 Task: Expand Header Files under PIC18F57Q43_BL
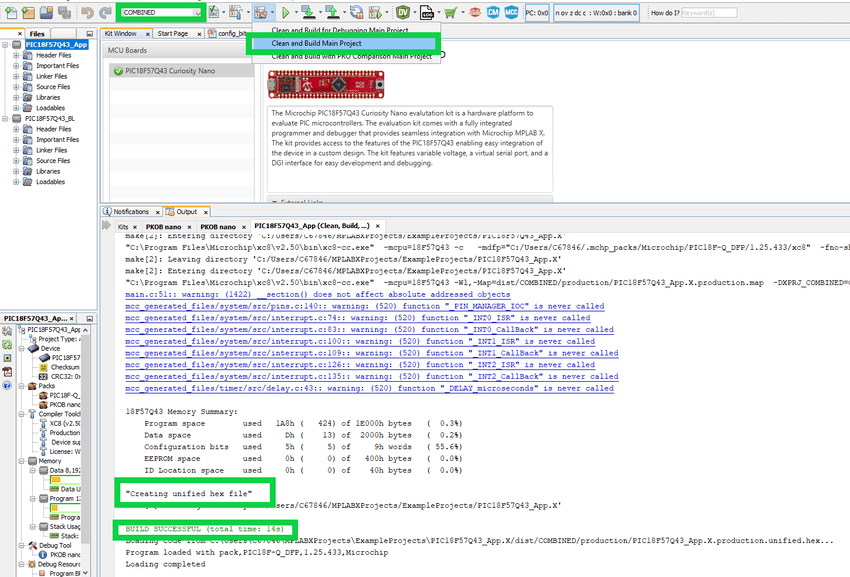(x=16, y=129)
